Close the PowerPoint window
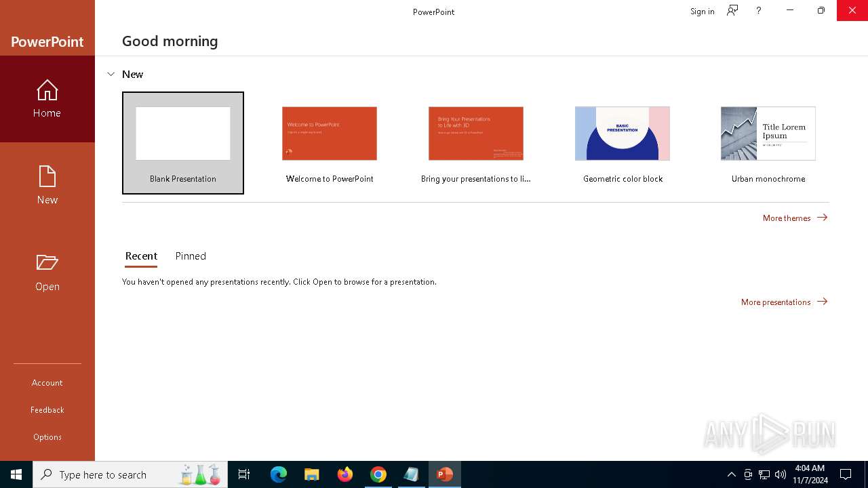The image size is (868, 488). point(852,10)
